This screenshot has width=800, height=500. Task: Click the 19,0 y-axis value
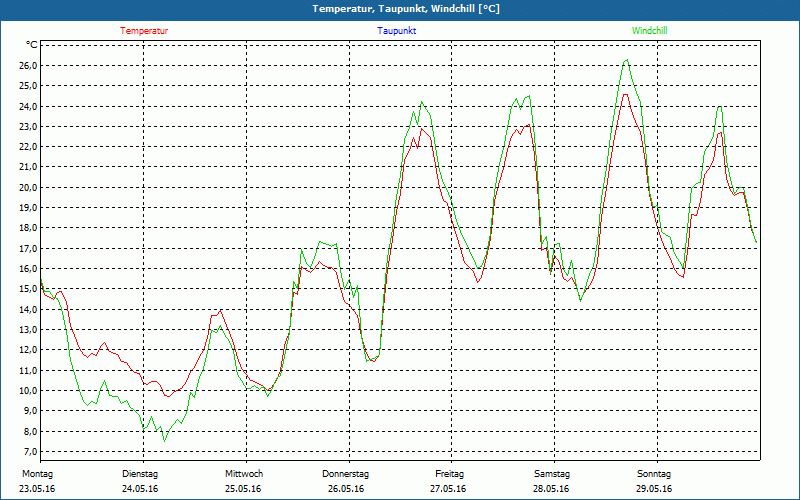point(29,208)
